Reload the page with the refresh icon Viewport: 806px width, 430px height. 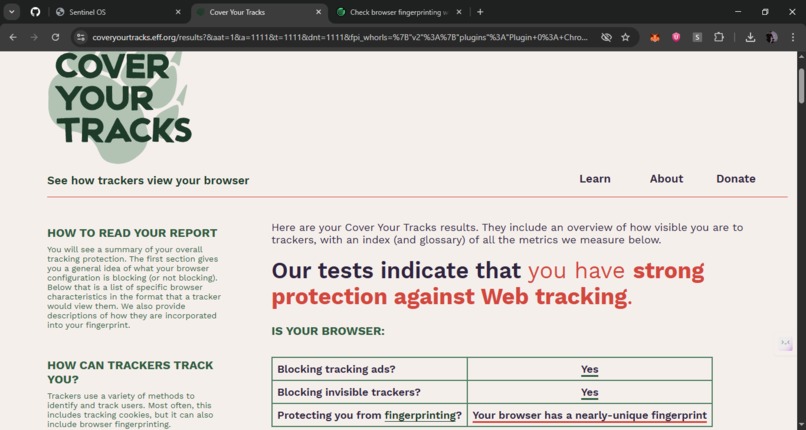click(x=55, y=37)
